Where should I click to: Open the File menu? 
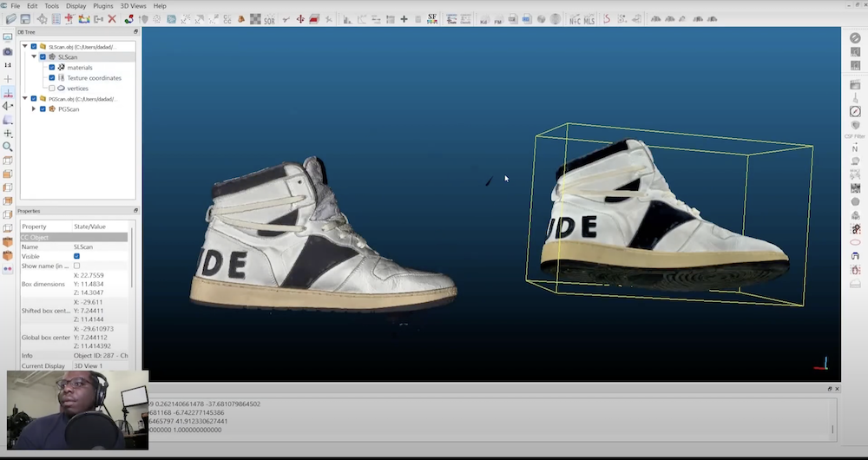coord(15,6)
